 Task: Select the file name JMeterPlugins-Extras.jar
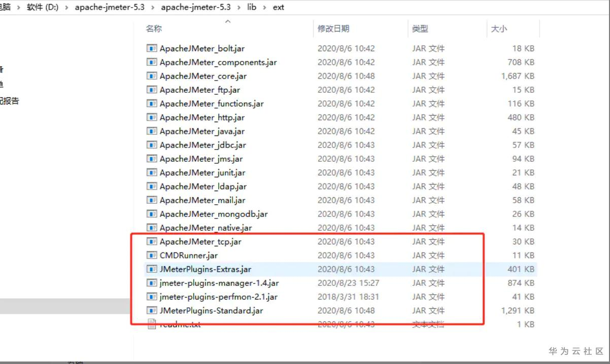point(206,269)
